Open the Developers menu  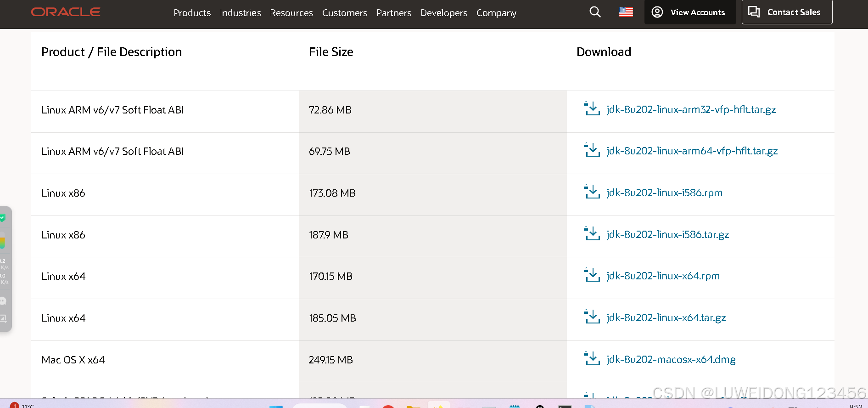[x=444, y=13]
